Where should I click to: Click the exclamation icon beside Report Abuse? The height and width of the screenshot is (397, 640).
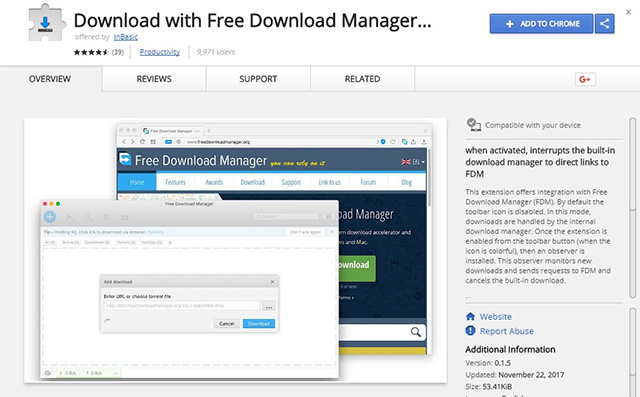click(x=470, y=330)
